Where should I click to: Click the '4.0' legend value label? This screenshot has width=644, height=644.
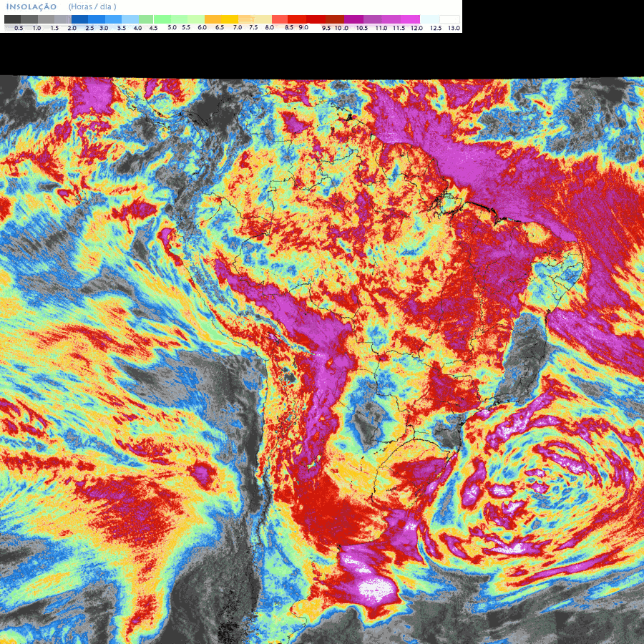coord(137,29)
